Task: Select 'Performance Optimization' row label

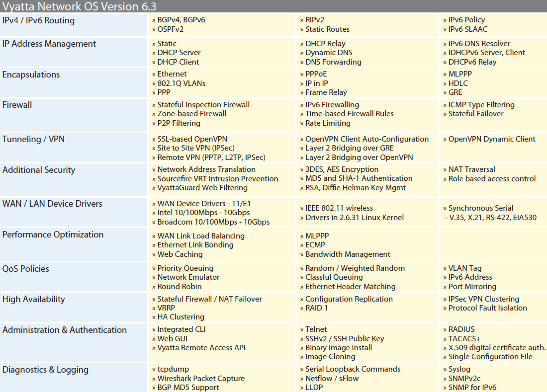Action: [53, 235]
